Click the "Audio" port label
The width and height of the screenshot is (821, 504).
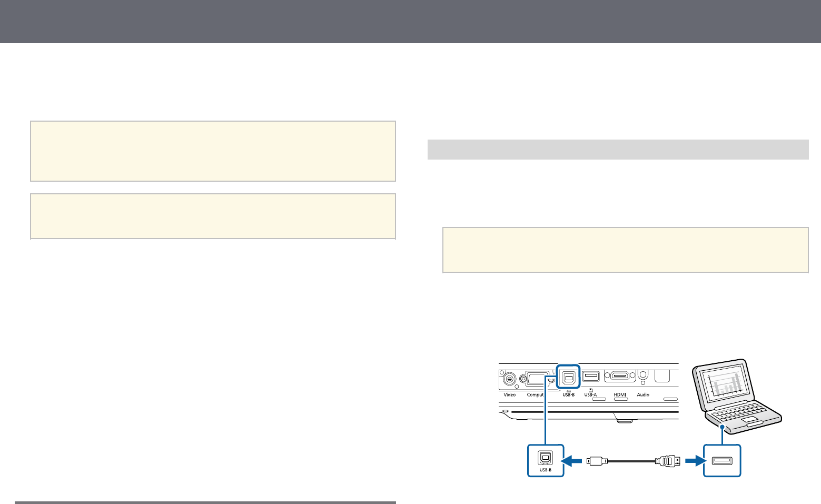click(643, 394)
